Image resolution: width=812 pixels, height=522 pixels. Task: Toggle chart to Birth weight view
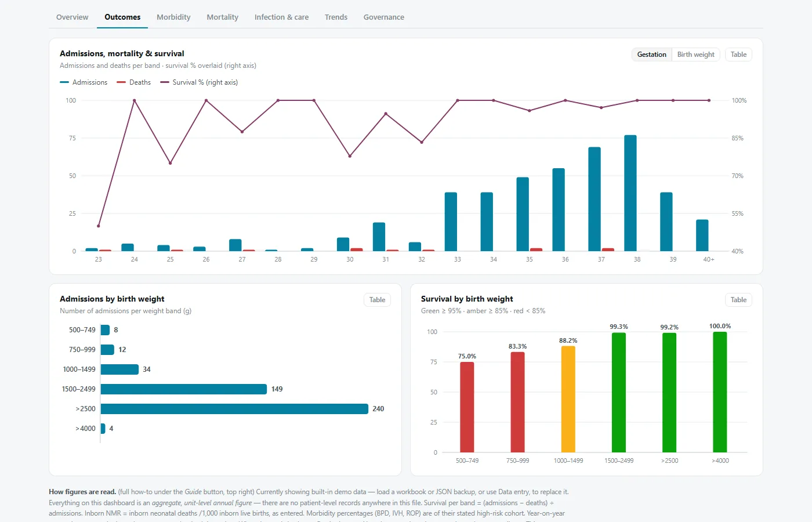(695, 55)
